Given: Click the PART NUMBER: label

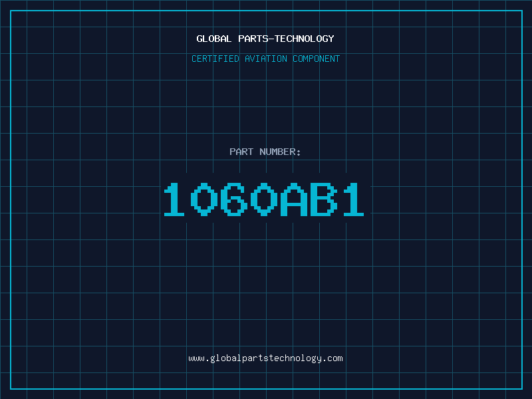Looking at the screenshot, I should click(265, 152).
